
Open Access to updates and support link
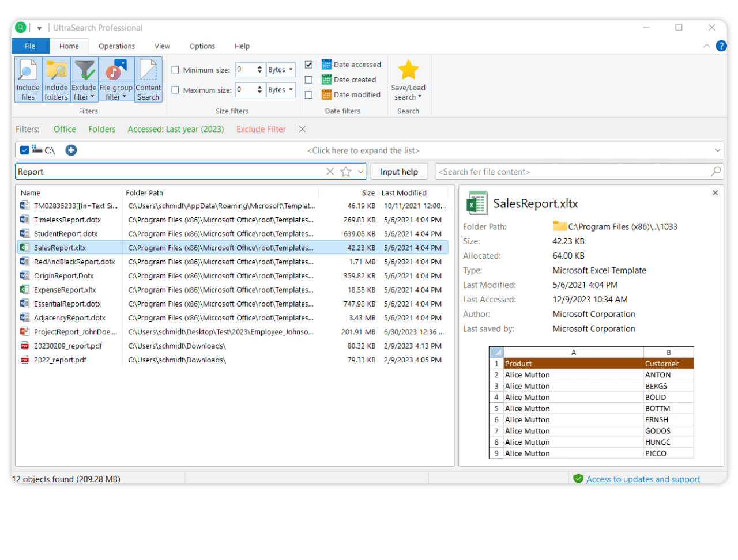pos(643,479)
